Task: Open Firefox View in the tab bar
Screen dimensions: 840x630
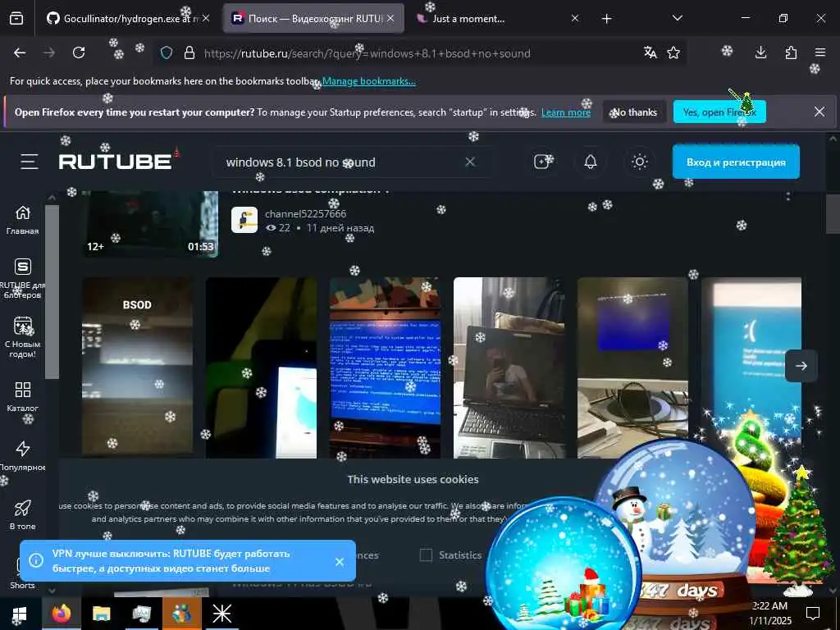Action: click(x=16, y=18)
